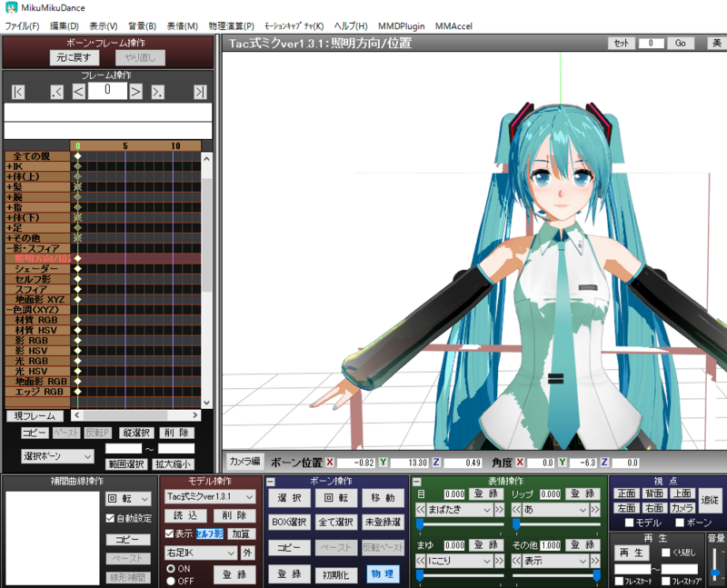Step forward one frame arrow
Image resolution: width=727 pixels, height=588 pixels.
click(x=135, y=92)
